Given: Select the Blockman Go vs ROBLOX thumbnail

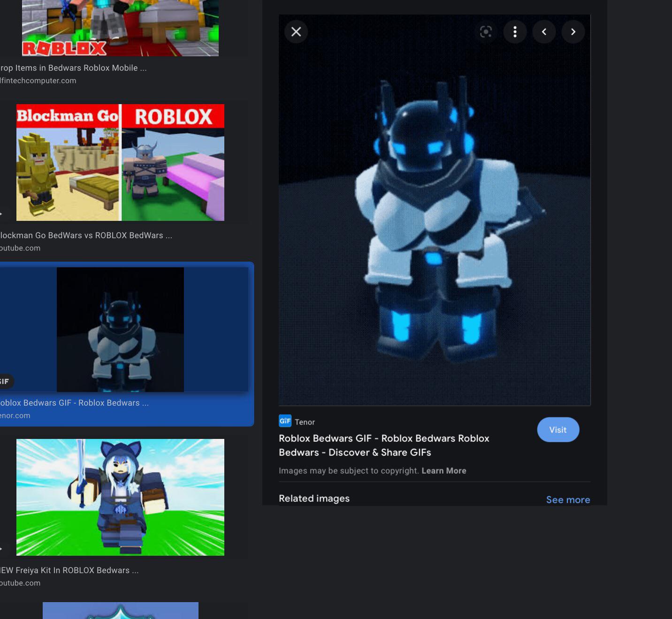Looking at the screenshot, I should pyautogui.click(x=120, y=163).
